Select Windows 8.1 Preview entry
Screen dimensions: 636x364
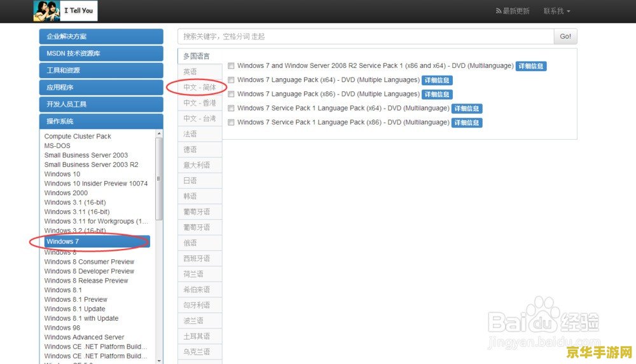[x=76, y=300]
